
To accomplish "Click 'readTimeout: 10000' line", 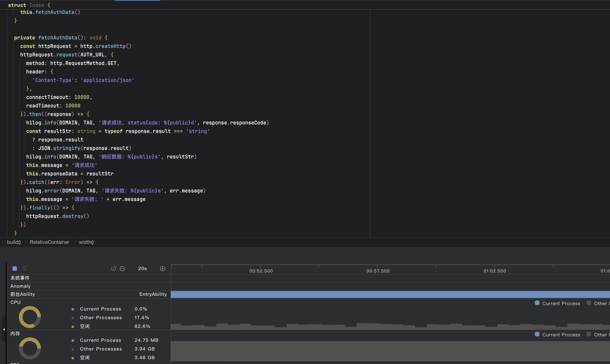I will point(53,105).
